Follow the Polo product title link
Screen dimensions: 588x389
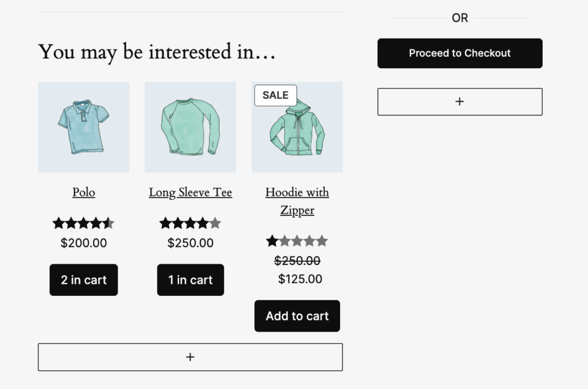coord(84,192)
